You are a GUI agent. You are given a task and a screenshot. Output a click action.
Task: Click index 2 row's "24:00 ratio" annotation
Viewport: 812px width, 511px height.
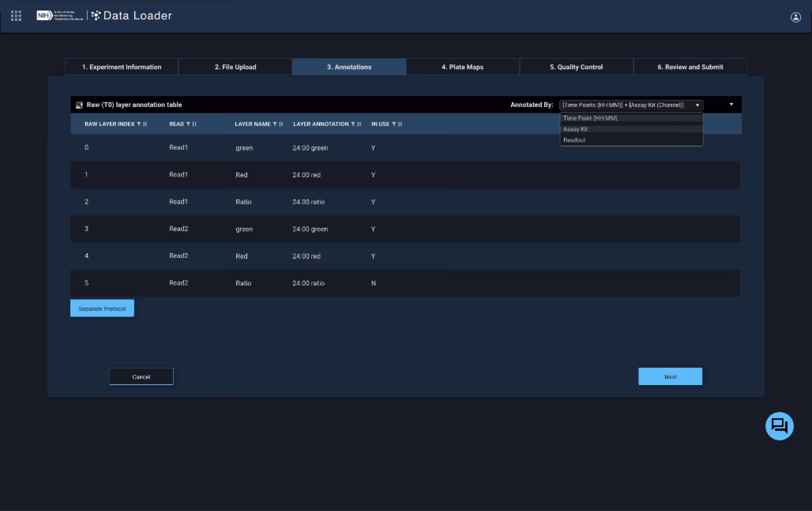[309, 202]
